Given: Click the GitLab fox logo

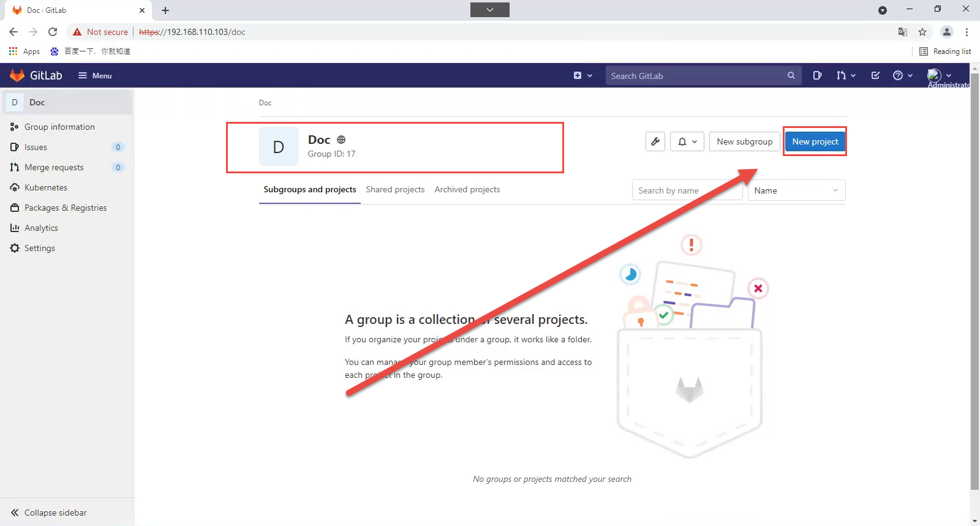Looking at the screenshot, I should tap(17, 75).
